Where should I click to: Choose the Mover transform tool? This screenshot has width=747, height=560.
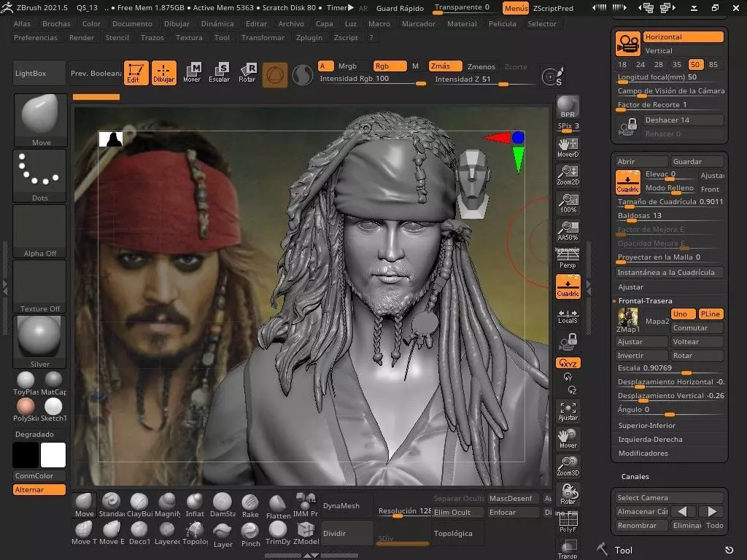[x=192, y=73]
